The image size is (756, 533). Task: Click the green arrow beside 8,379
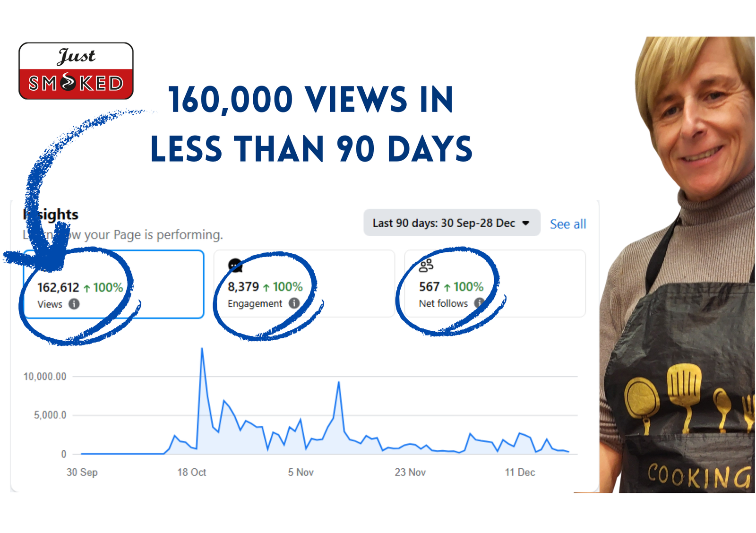point(266,287)
